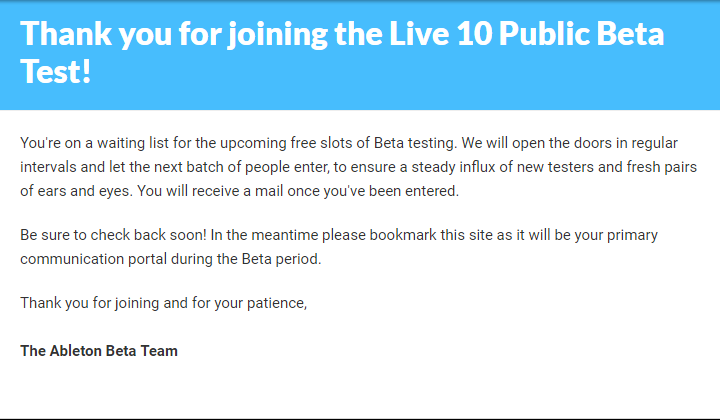Screen dimensions: 720x420
Task: Click "Public Beta" in the header title
Action: click(581, 34)
